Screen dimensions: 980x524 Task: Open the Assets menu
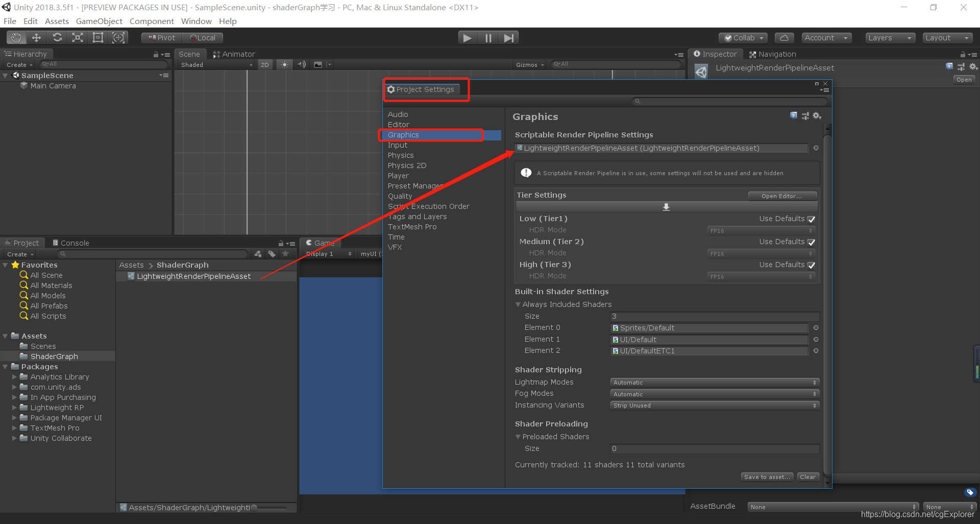click(x=57, y=21)
